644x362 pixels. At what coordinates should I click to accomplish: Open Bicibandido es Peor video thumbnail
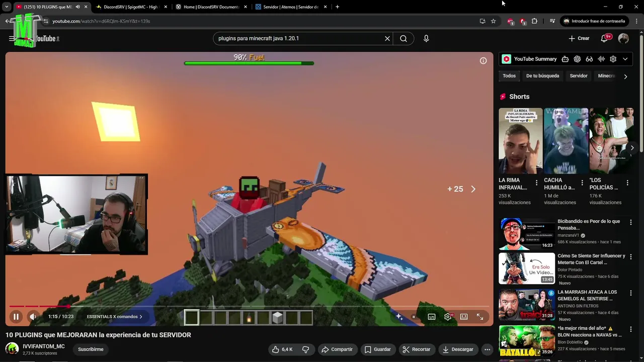(x=527, y=234)
